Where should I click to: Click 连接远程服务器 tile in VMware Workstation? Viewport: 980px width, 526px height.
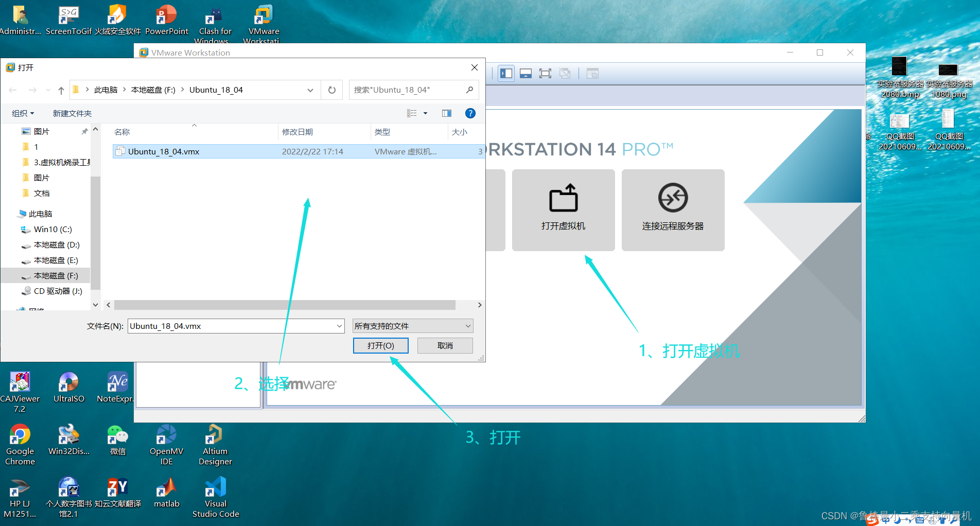coord(673,210)
